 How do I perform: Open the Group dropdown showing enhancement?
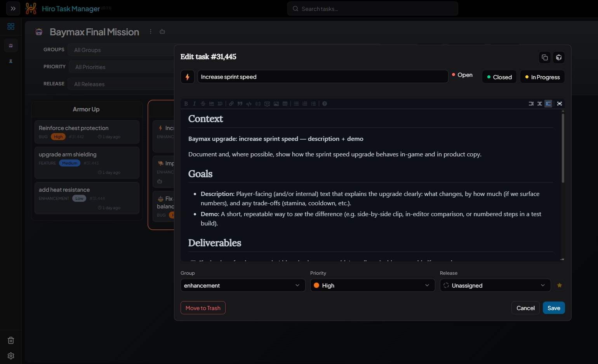click(x=243, y=285)
